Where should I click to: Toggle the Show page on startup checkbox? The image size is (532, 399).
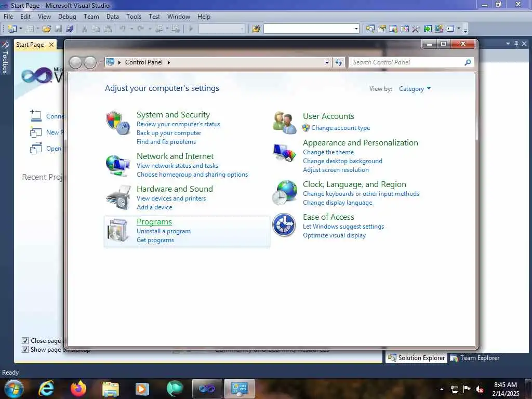[25, 349]
